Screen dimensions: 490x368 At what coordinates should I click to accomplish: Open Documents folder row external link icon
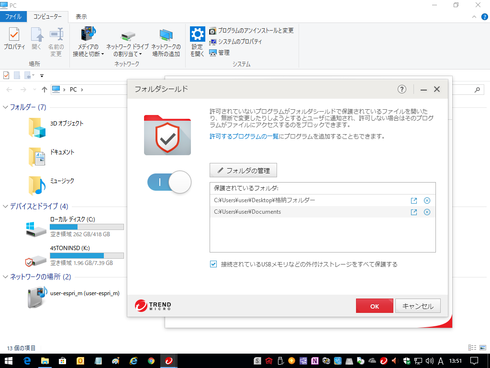pyautogui.click(x=414, y=212)
